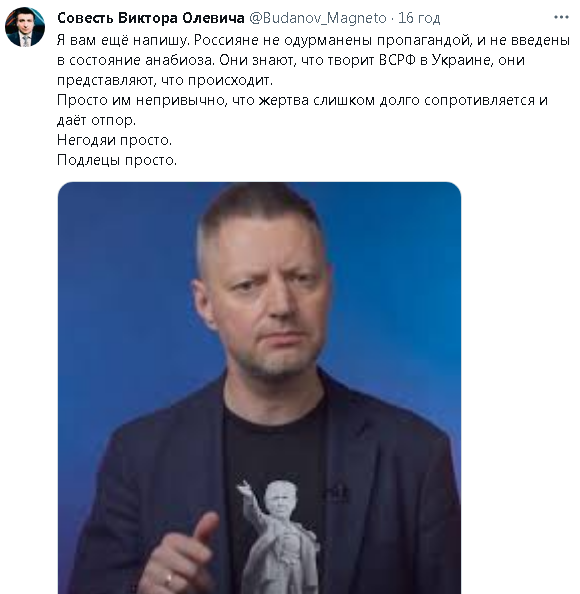Click the word пропагандой in the tweet

424,41
